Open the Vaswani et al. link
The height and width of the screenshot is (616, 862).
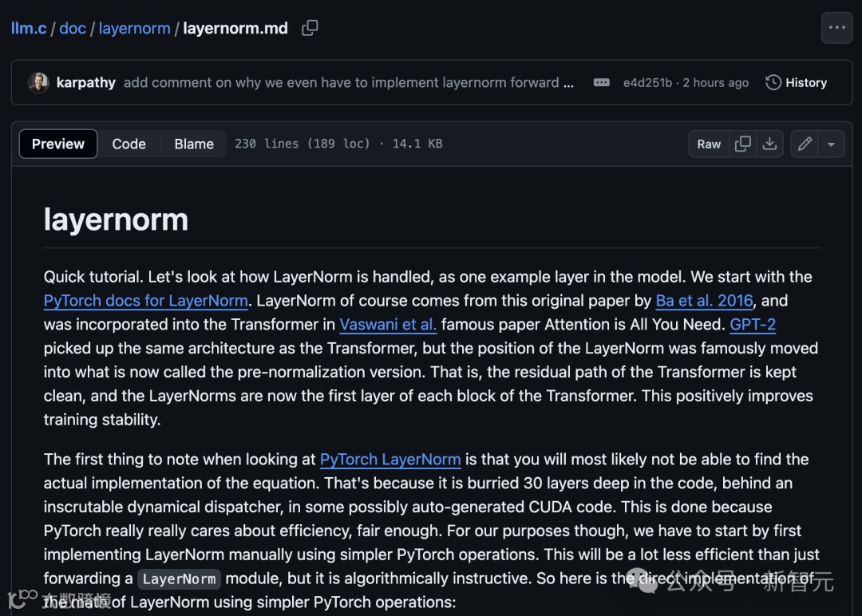[x=388, y=324]
